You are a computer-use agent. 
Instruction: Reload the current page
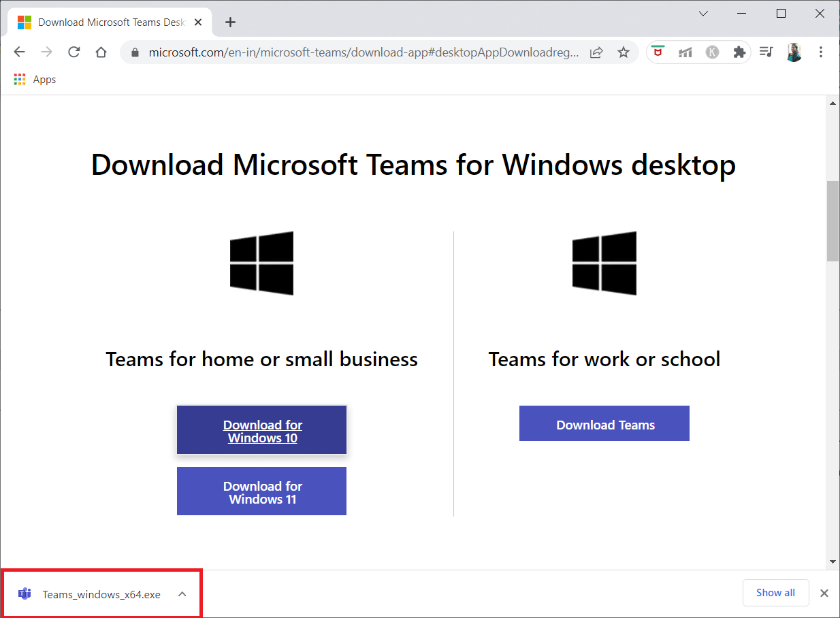tap(74, 52)
